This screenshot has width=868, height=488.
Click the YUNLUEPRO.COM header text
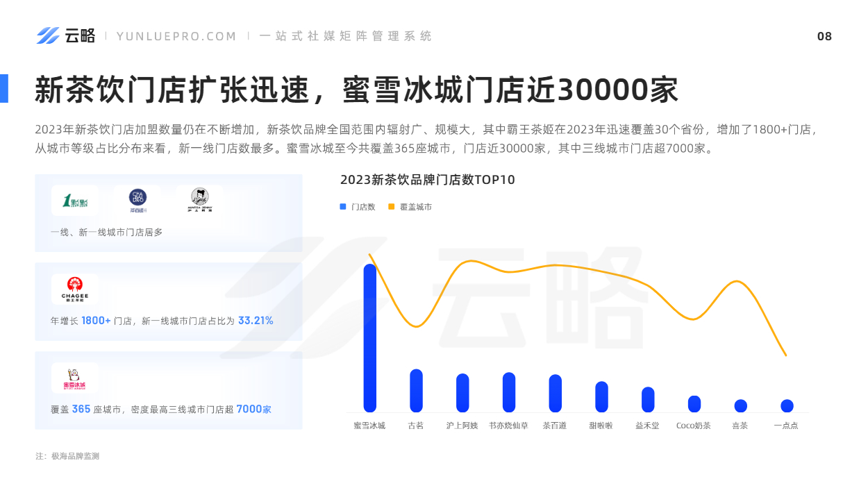[177, 36]
